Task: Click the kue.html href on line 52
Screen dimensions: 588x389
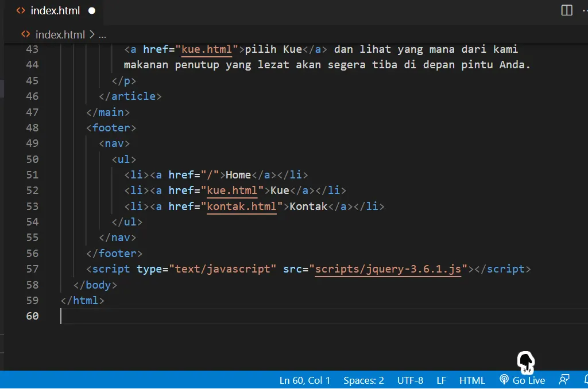Action: point(232,190)
